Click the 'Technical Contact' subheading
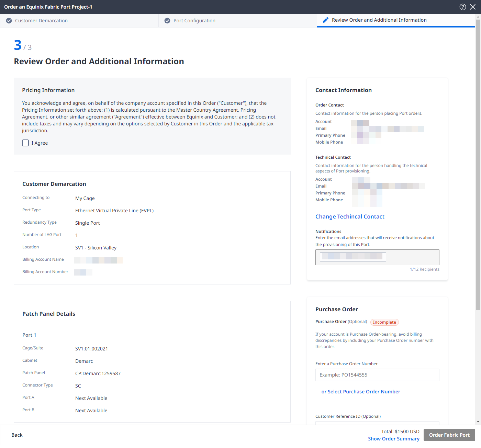 (x=333, y=157)
